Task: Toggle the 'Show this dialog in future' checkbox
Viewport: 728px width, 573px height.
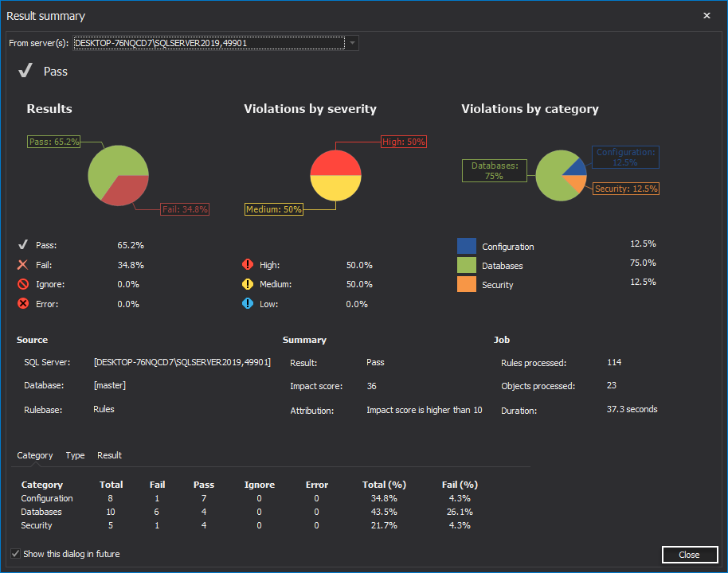Action: pos(14,553)
